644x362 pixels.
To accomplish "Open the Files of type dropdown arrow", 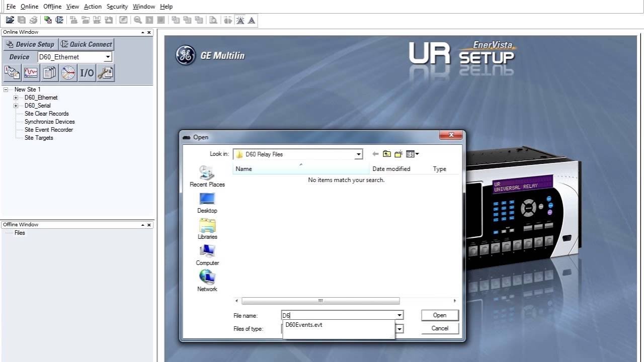I will point(399,328).
